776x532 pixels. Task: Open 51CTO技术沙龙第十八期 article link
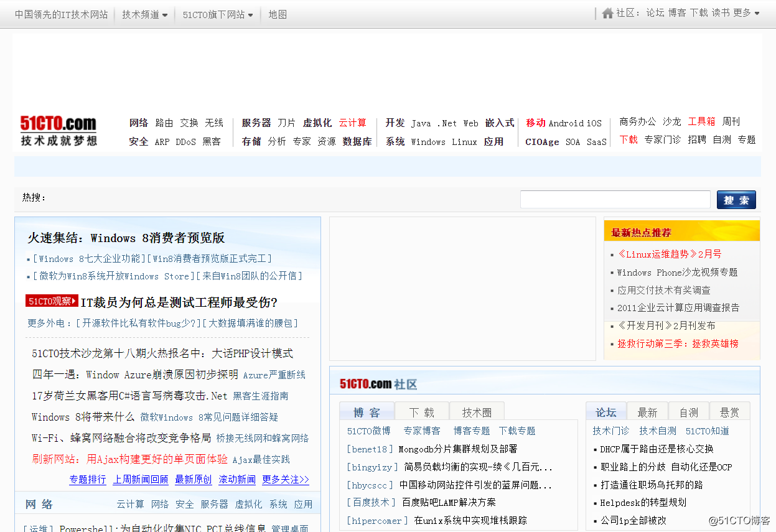[162, 353]
